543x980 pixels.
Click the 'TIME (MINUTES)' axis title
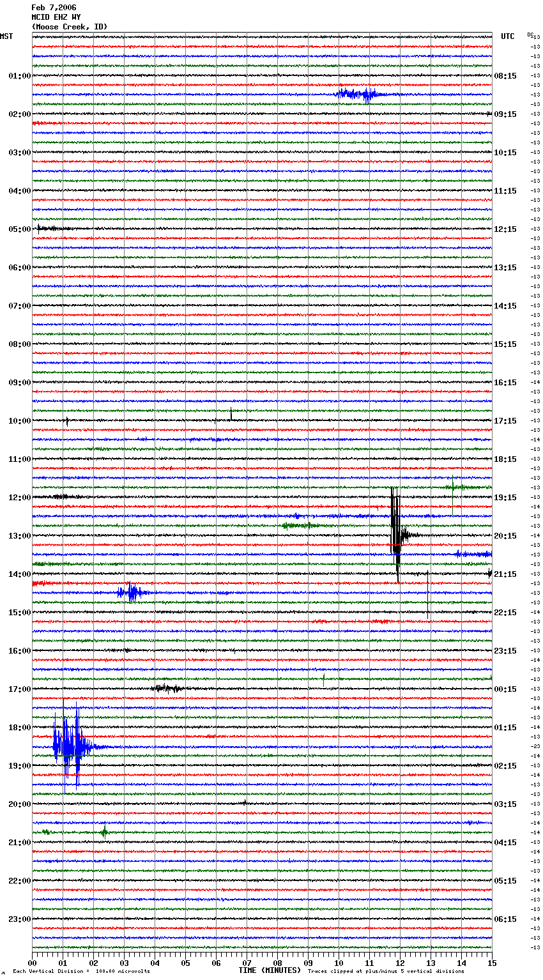click(x=270, y=970)
